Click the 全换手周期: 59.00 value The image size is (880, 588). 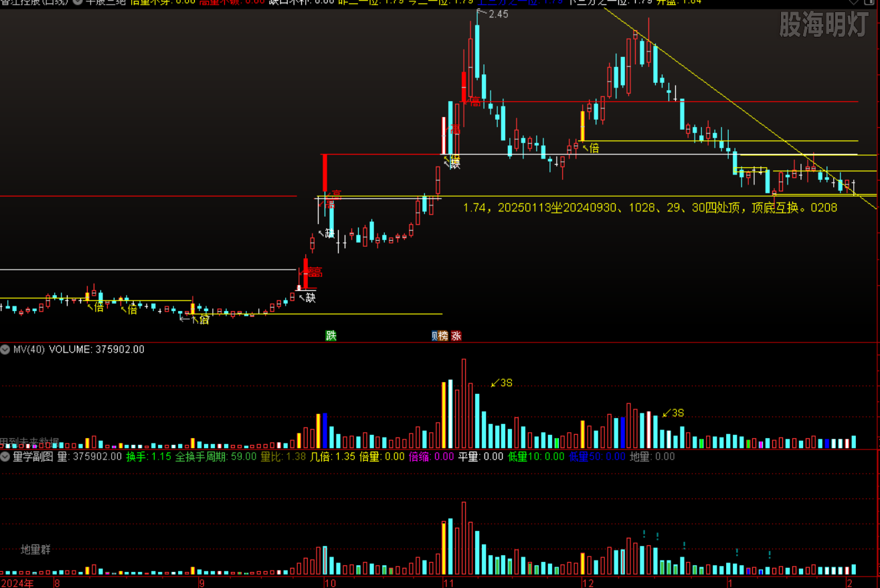[x=216, y=456]
